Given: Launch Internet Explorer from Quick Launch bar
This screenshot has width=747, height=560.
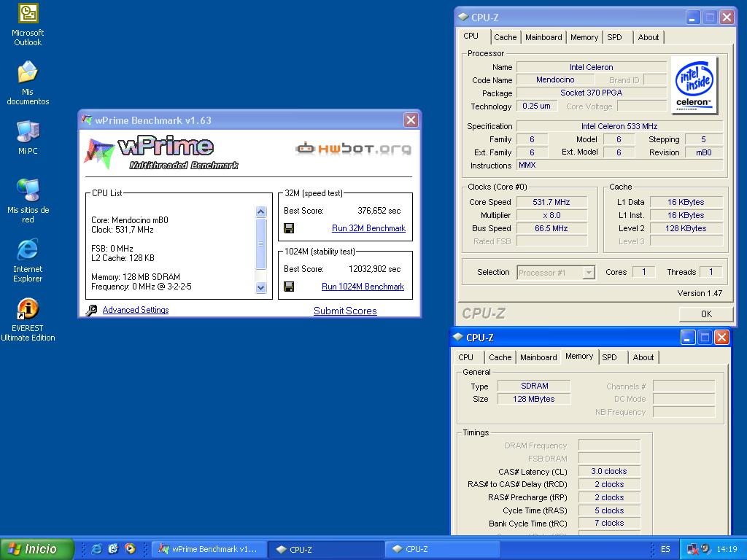Looking at the screenshot, I should [96, 548].
